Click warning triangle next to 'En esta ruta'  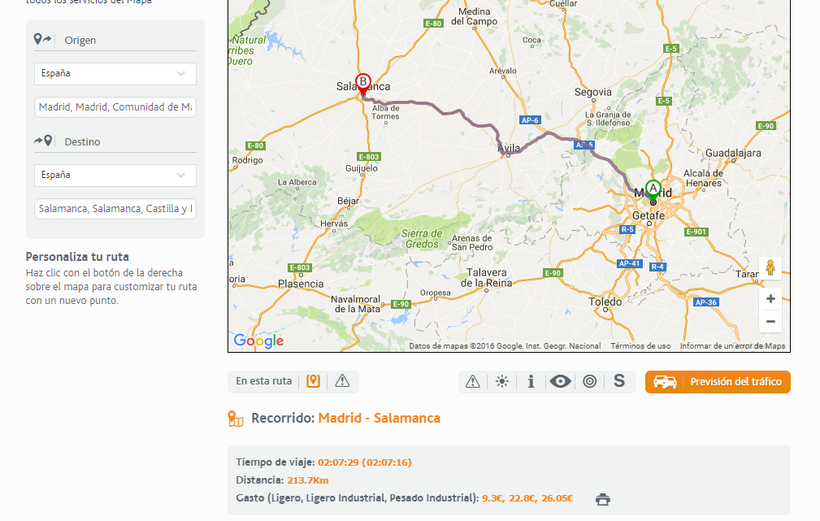click(x=342, y=381)
